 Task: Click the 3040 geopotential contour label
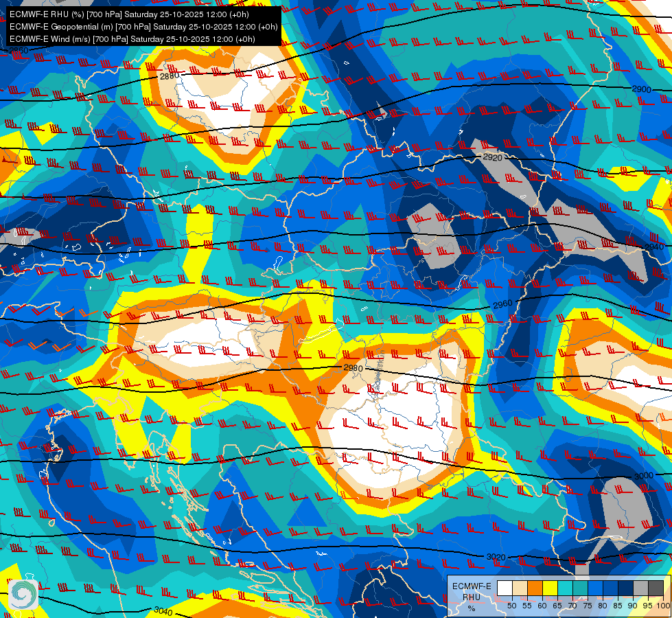(x=163, y=610)
